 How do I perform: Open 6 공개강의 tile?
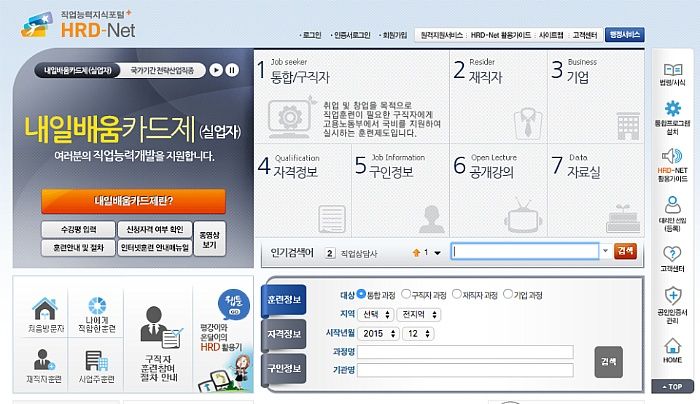click(499, 191)
